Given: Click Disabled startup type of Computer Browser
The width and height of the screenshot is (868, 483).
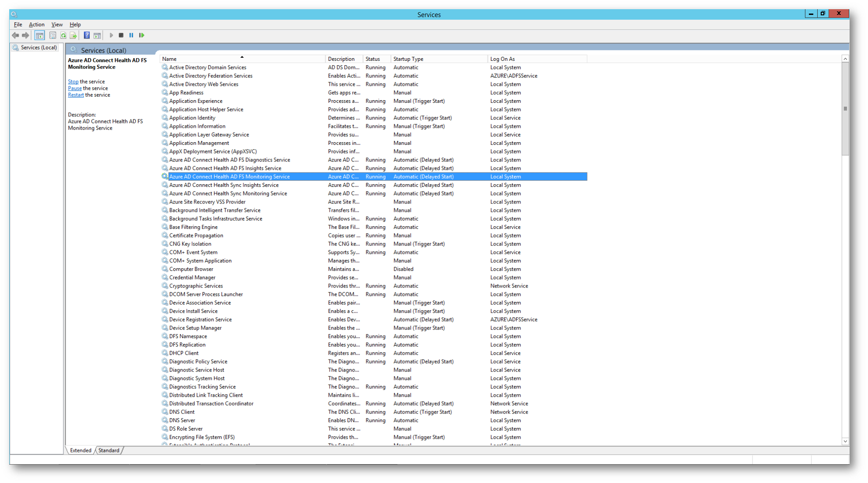Looking at the screenshot, I should (x=403, y=269).
